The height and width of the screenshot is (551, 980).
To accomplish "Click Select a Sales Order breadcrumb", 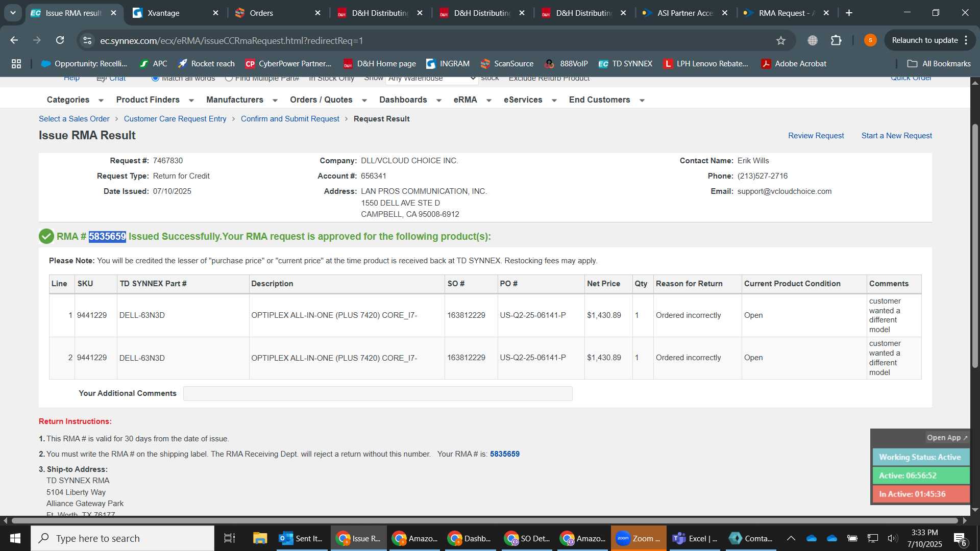I will click(74, 119).
